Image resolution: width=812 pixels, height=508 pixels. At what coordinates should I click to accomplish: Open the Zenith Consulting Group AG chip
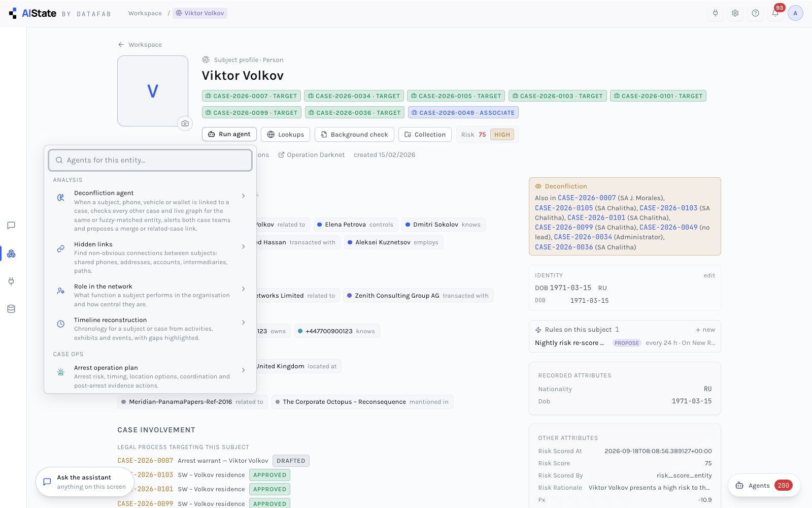tap(418, 296)
